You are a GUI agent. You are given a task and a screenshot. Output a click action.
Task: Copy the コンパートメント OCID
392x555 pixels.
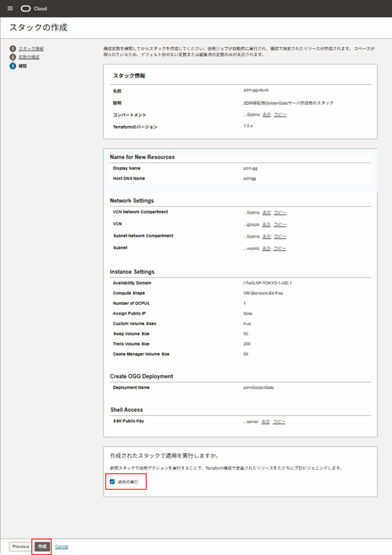(280, 115)
